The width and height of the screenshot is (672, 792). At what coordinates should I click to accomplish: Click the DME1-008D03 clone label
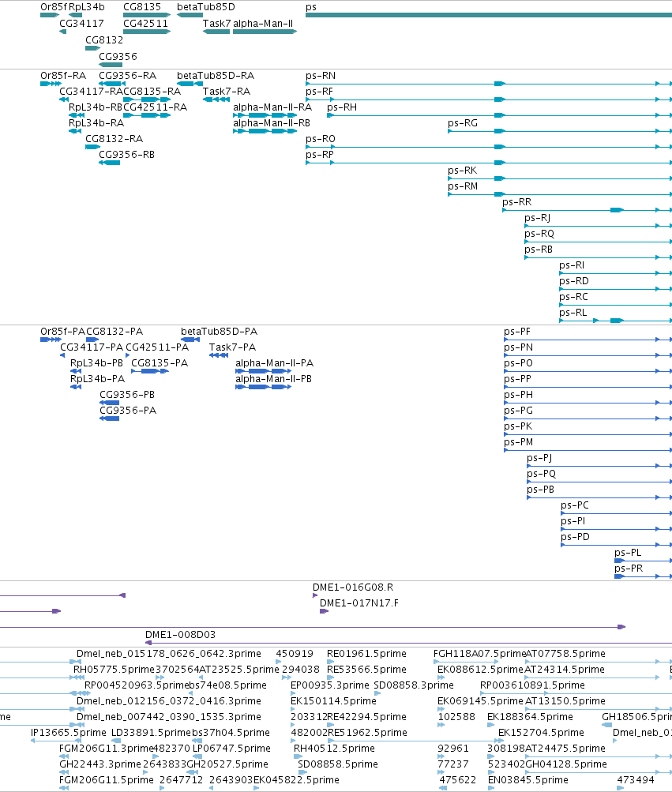pos(180,634)
